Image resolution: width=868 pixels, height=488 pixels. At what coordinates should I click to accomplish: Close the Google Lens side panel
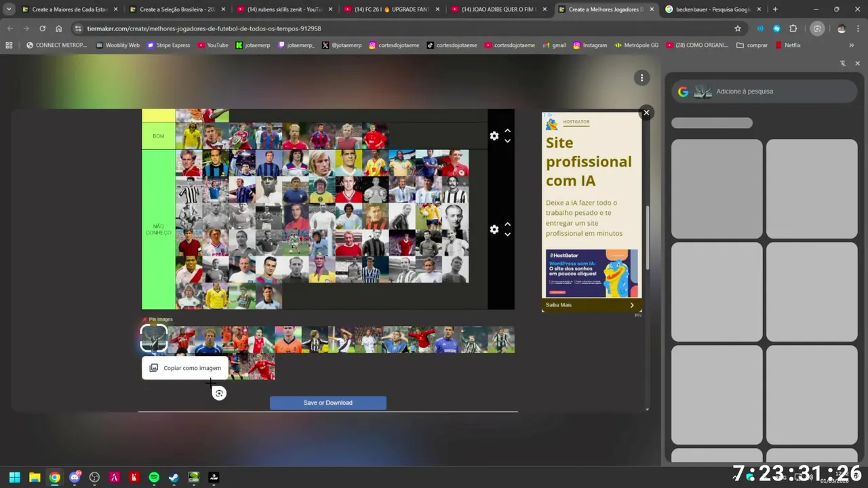[857, 64]
